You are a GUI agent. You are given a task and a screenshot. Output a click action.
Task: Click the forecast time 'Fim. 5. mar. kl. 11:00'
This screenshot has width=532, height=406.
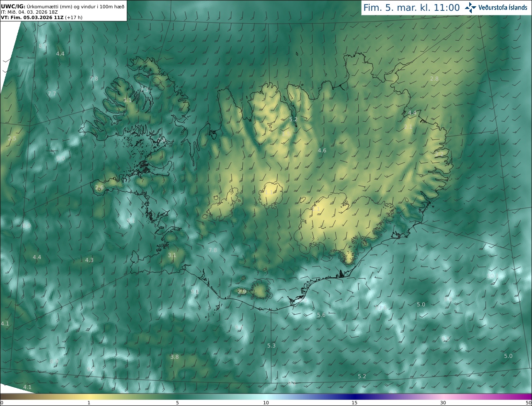(x=411, y=7)
